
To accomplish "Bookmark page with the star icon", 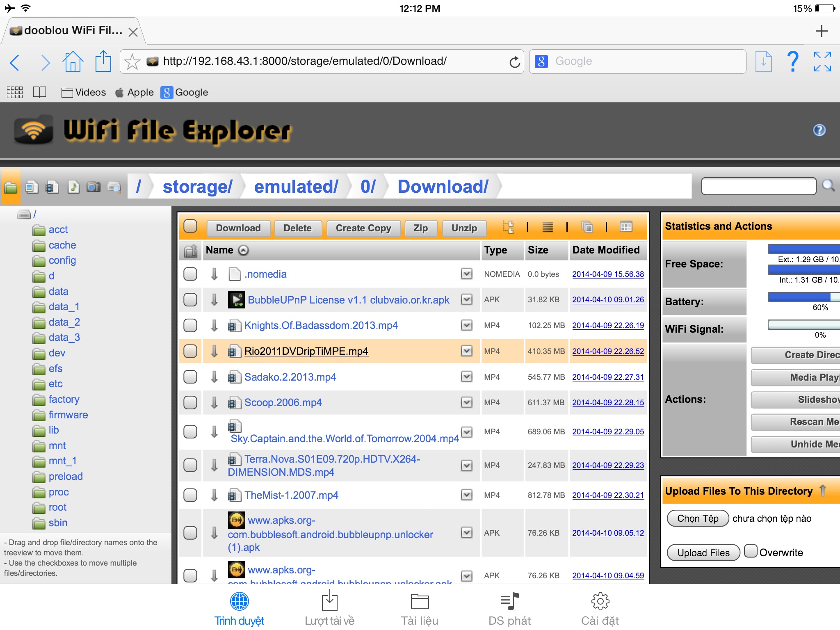I will (132, 62).
